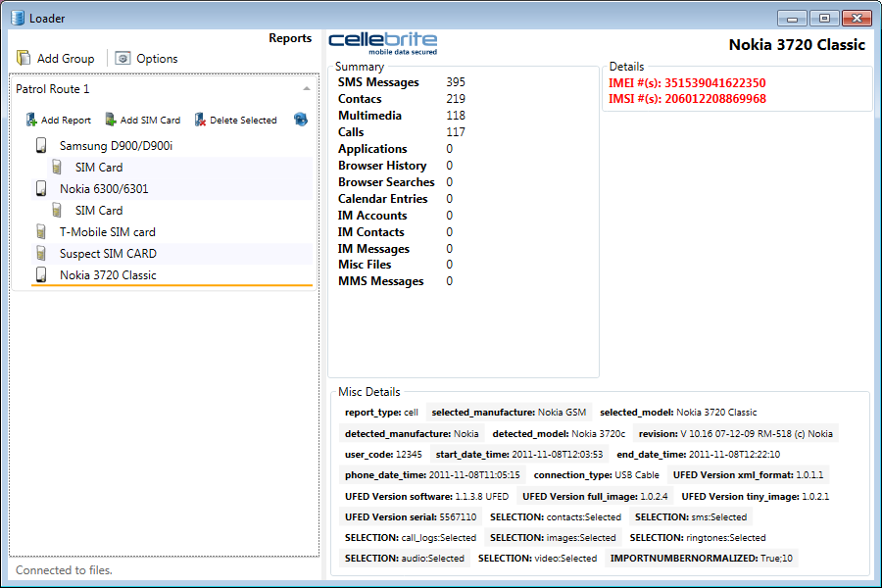Click the Loader database icon in title bar
Screen dimensions: 882x588
pos(18,18)
